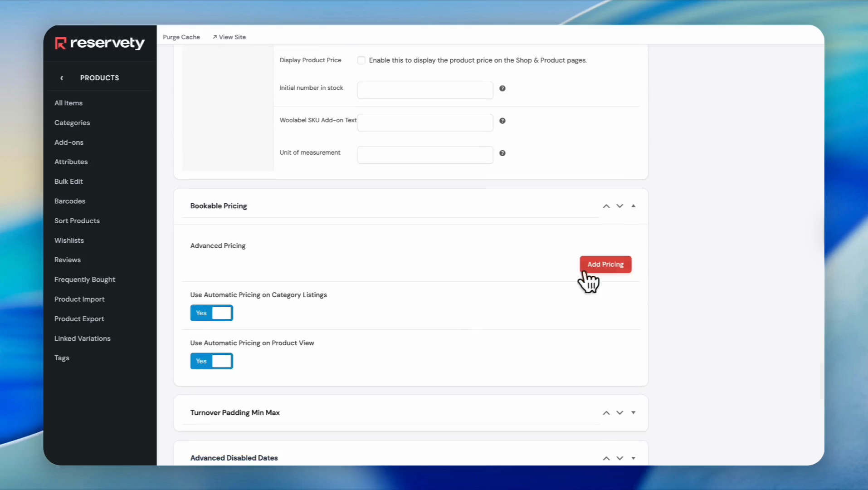This screenshot has width=868, height=490.
Task: Click help icon for Initial number in stock
Action: click(502, 88)
